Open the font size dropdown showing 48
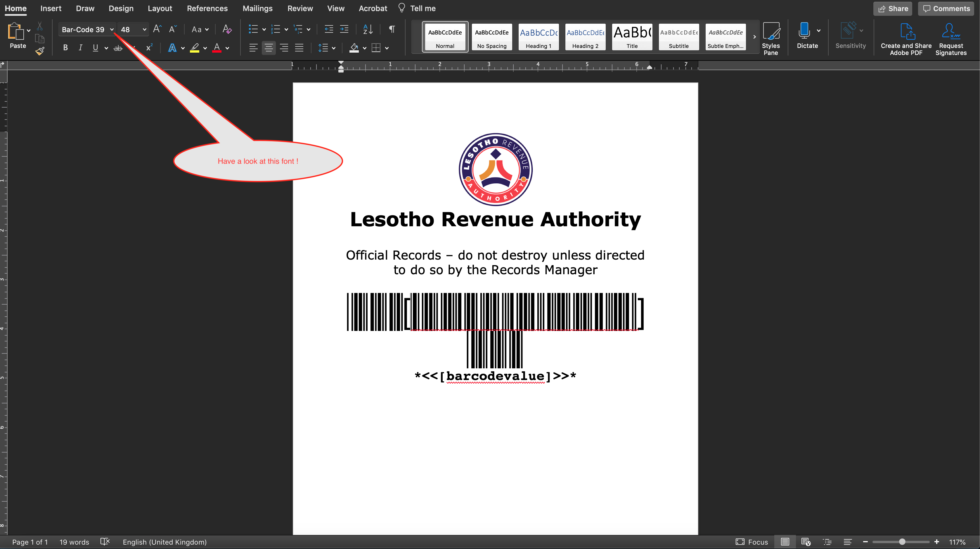 click(144, 29)
